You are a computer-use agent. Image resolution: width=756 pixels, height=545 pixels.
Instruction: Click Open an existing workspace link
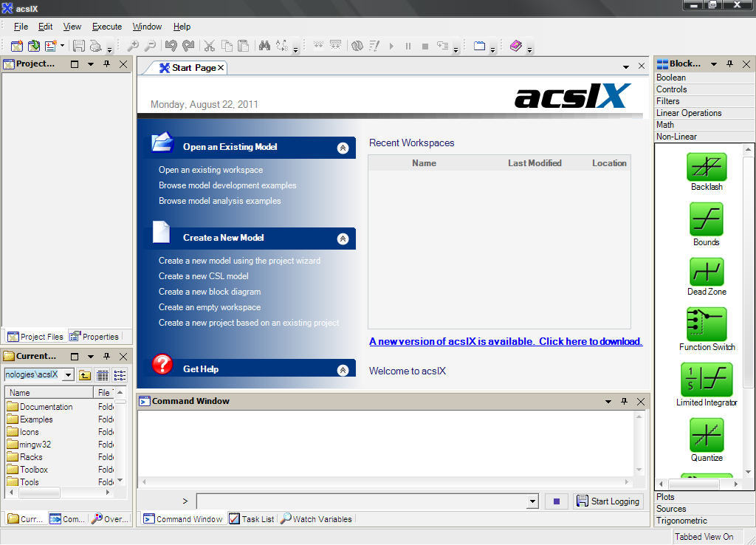click(210, 170)
